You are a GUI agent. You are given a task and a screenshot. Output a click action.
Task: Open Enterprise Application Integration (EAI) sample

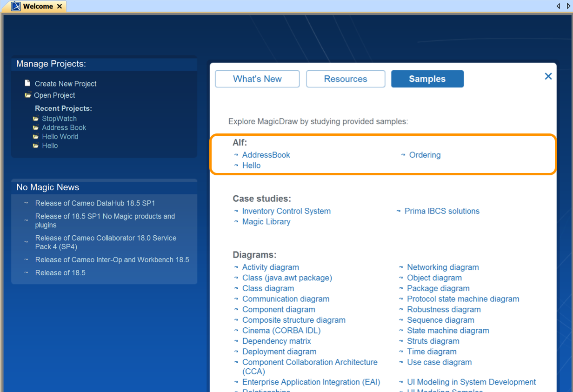click(311, 382)
